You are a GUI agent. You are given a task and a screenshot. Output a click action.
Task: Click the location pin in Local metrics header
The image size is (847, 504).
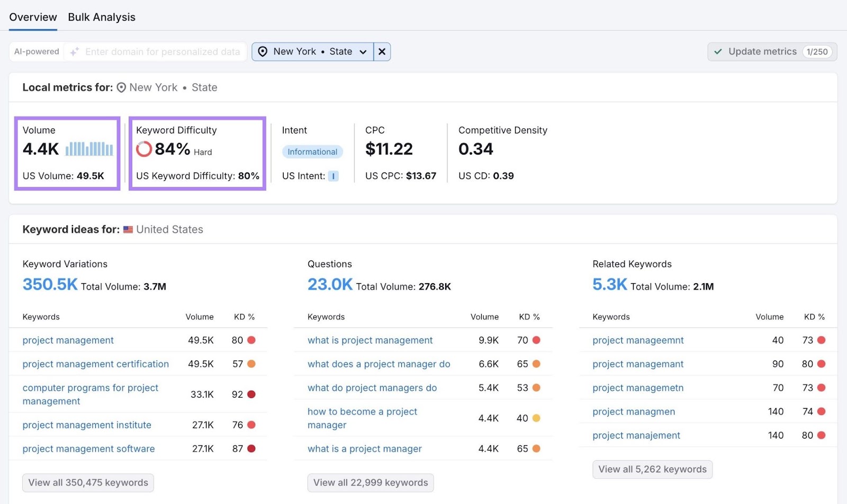click(x=121, y=87)
